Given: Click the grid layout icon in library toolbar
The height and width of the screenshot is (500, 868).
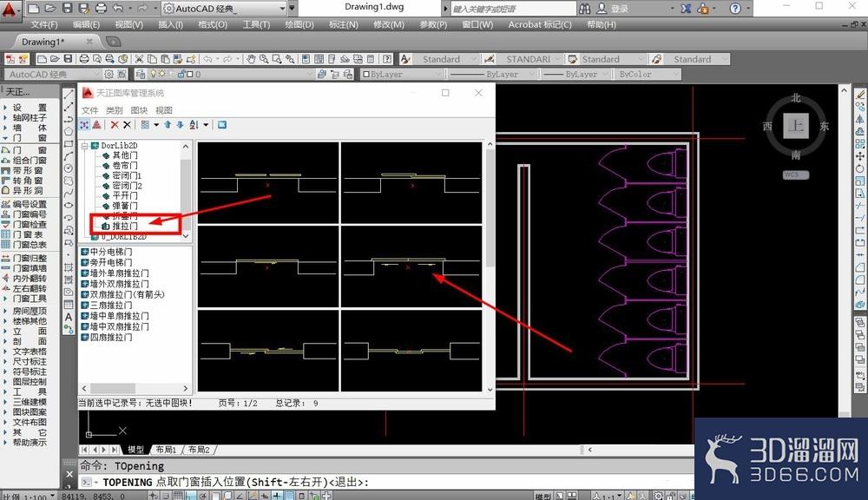Looking at the screenshot, I should pos(145,125).
